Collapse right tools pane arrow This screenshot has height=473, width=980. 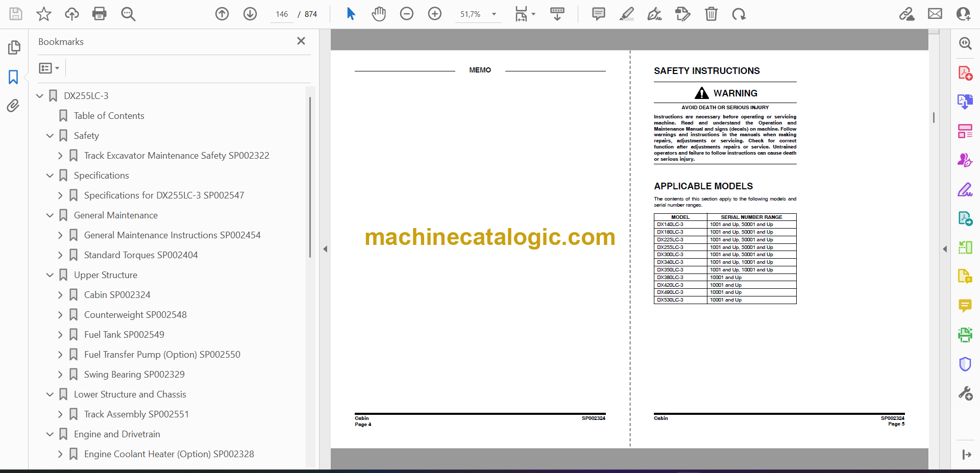[x=945, y=249]
